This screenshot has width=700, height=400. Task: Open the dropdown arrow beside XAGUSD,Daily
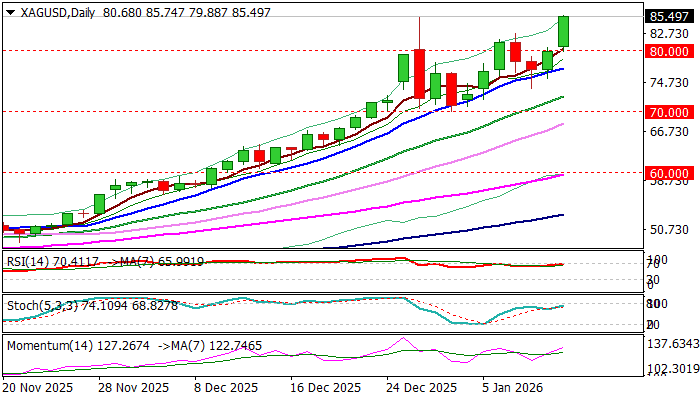coord(10,12)
